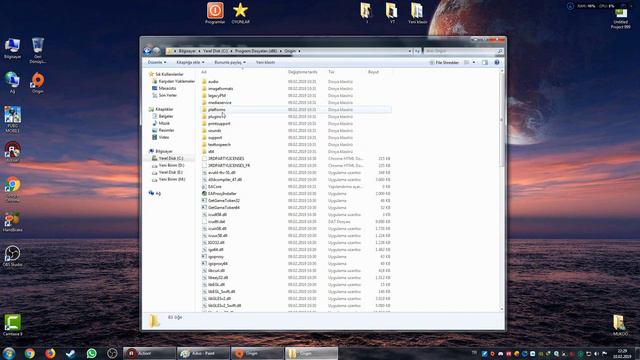
Task: Select the mediaservice folder
Action: pos(220,102)
